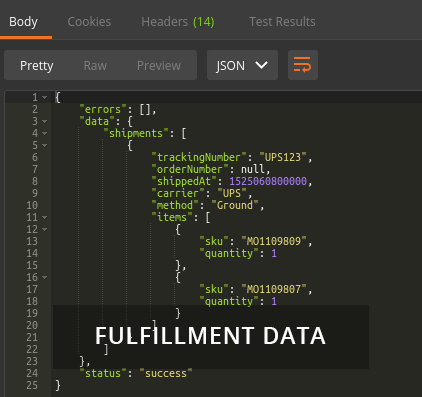Click the null value on line 7
This screenshot has width=422, height=397.
[x=253, y=169]
